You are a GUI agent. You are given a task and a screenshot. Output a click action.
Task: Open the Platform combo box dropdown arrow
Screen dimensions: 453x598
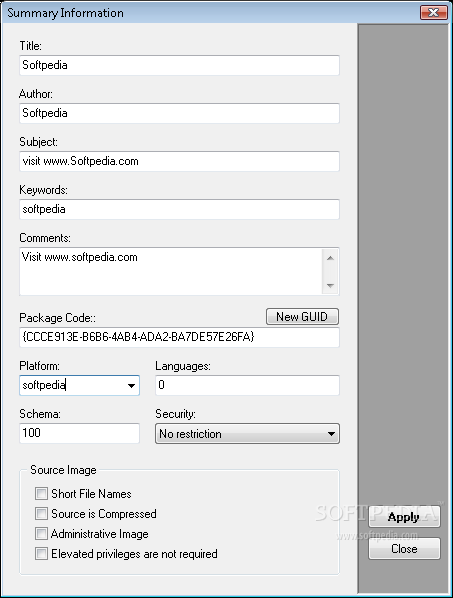pyautogui.click(x=131, y=386)
